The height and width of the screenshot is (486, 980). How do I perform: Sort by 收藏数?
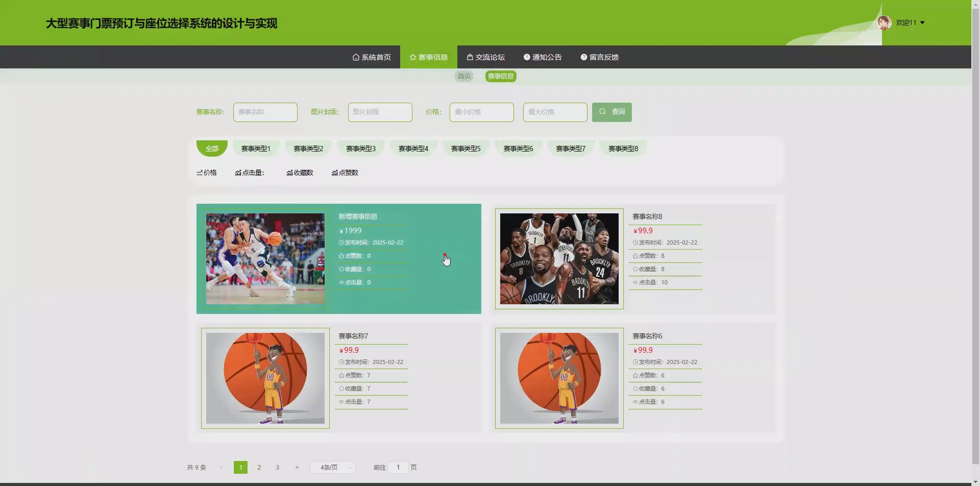(x=300, y=173)
